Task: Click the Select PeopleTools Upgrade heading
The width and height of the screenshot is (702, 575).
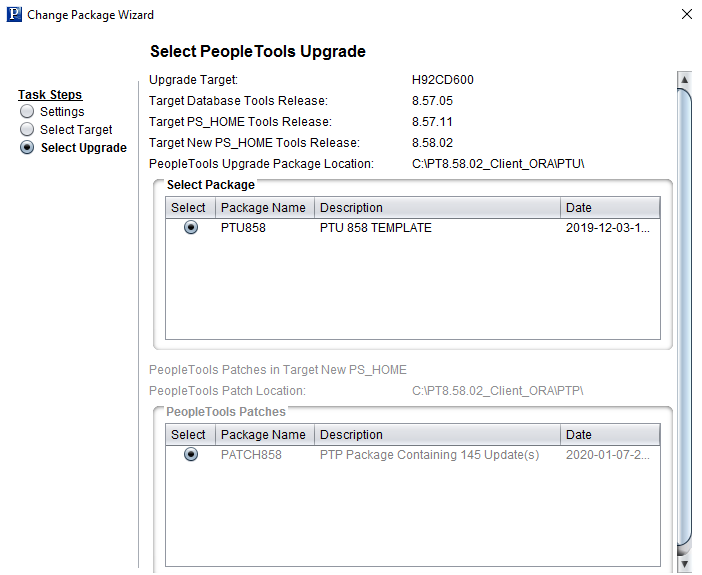Action: (258, 51)
